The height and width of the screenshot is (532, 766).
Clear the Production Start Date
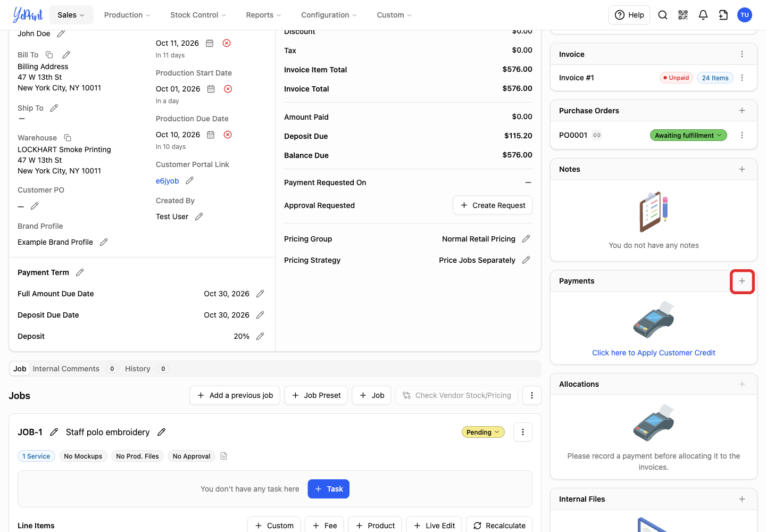[228, 89]
